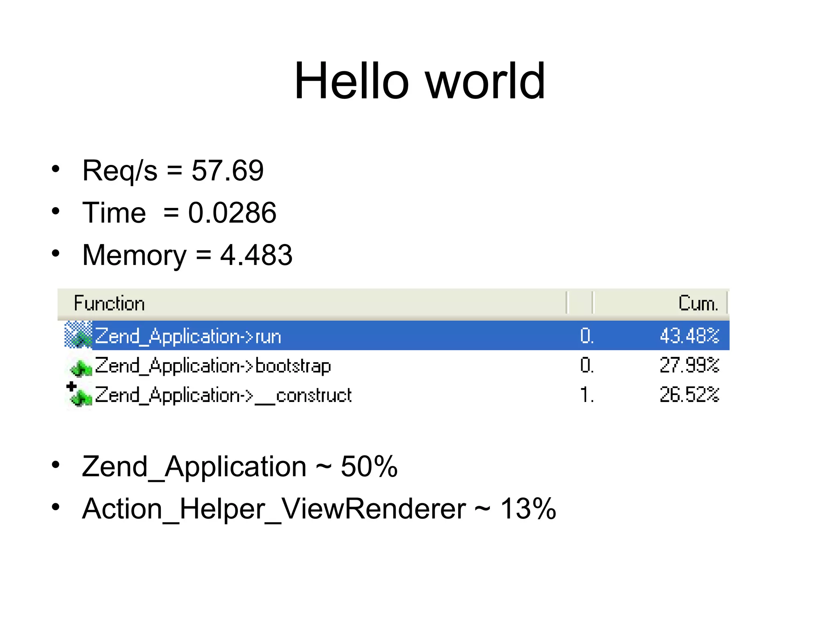Screen dimensions: 840x630
Task: Click the Zend_Application->run function icon
Action: 79,335
